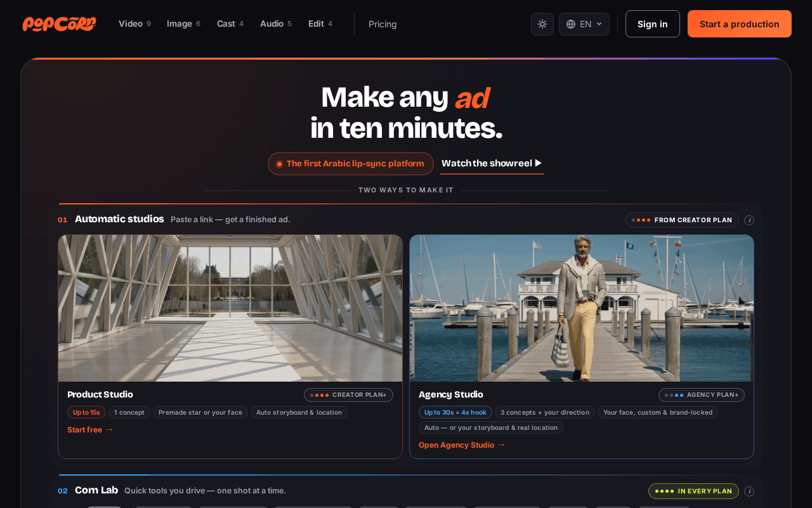Open the Video menu

click(x=134, y=24)
